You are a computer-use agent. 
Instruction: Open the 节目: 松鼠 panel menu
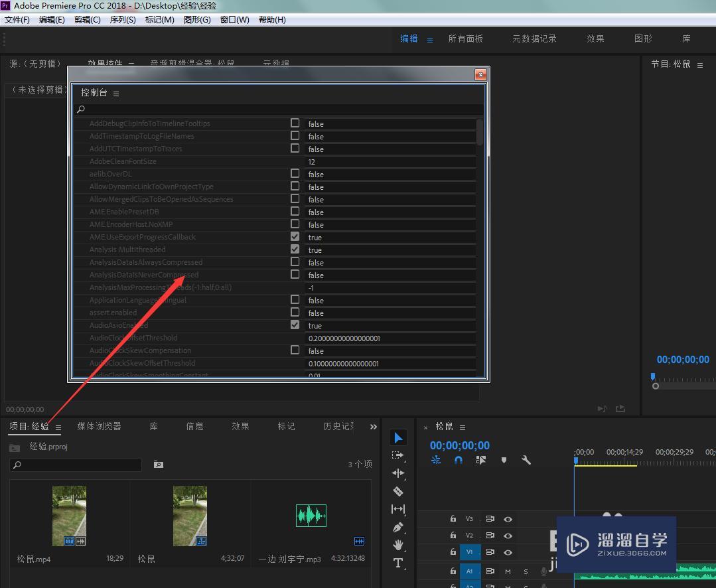[x=700, y=65]
